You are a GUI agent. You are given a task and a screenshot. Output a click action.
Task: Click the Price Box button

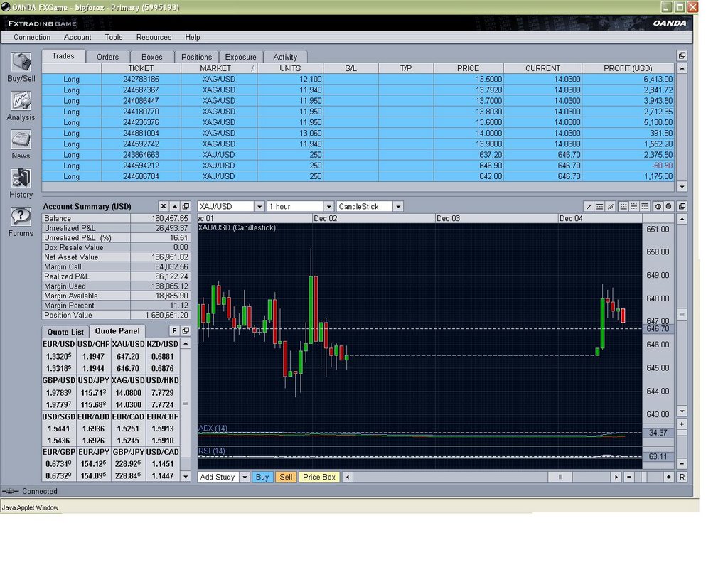tap(319, 477)
